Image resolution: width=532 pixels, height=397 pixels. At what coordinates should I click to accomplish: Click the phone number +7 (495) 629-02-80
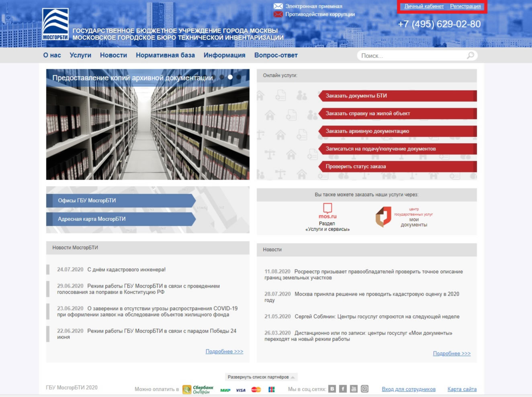(439, 24)
